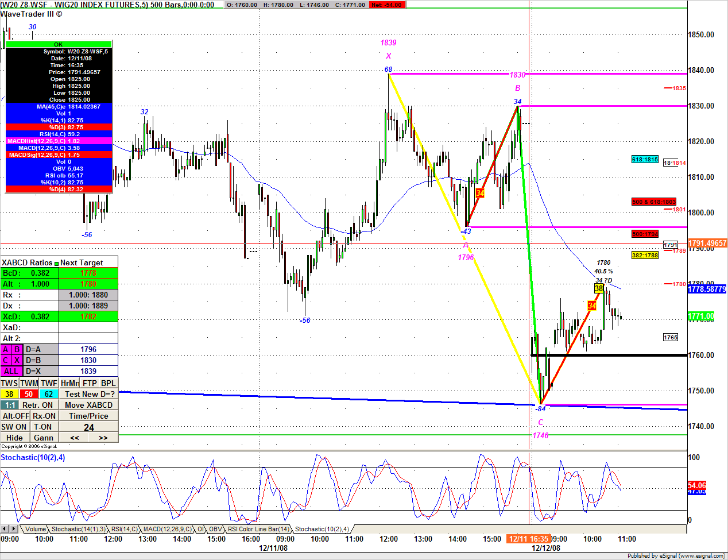Viewport: 728px width, 560px height.
Task: Select the red 50 retracement swatch
Action: (29, 394)
